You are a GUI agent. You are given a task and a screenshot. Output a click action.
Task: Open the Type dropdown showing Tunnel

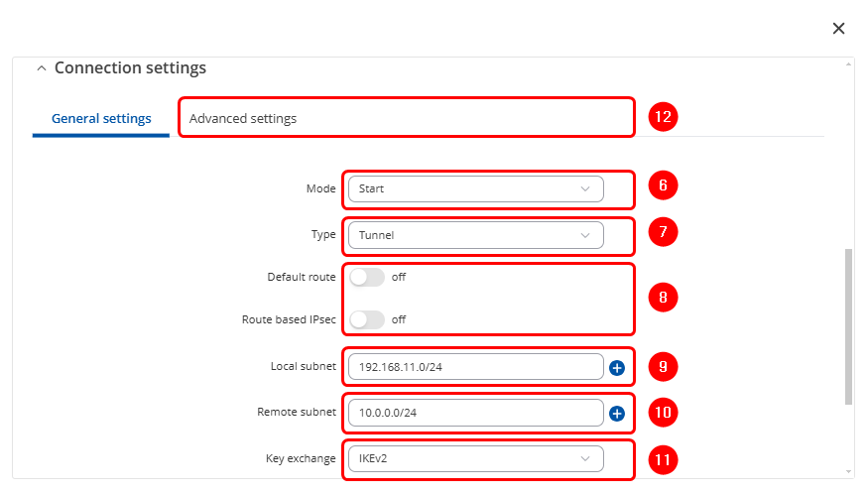pos(475,235)
